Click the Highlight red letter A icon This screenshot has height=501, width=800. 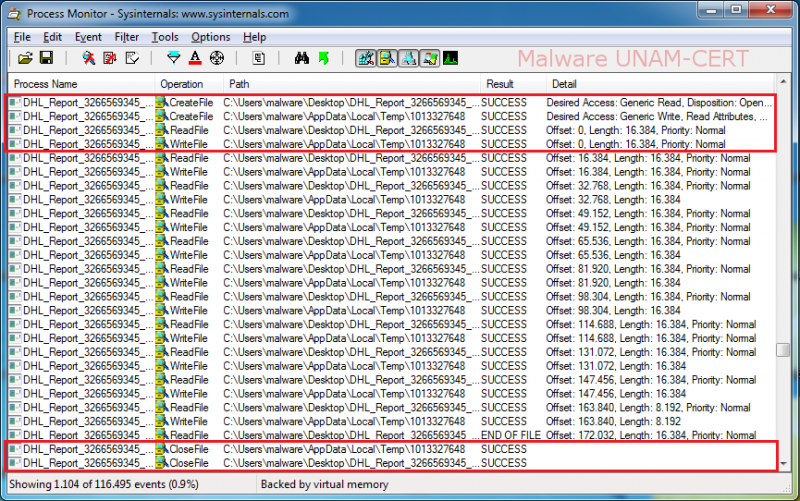click(x=195, y=58)
